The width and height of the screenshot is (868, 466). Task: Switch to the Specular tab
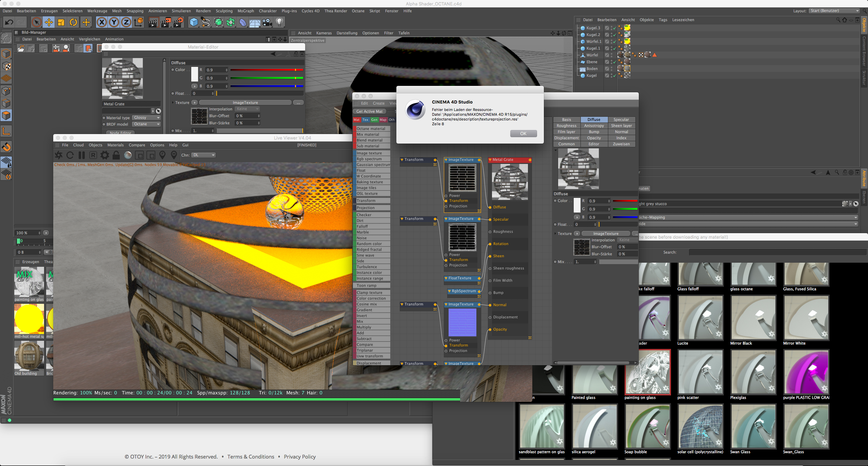pos(621,119)
